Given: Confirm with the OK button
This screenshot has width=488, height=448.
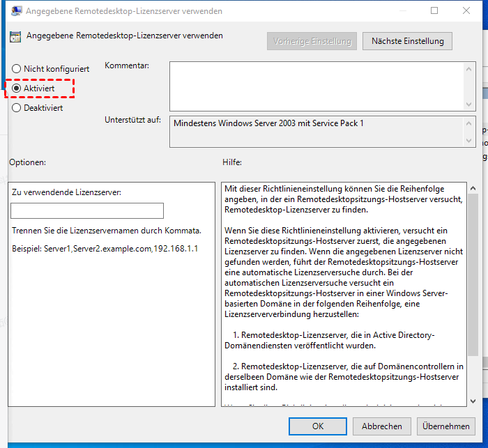Looking at the screenshot, I should pos(318,426).
